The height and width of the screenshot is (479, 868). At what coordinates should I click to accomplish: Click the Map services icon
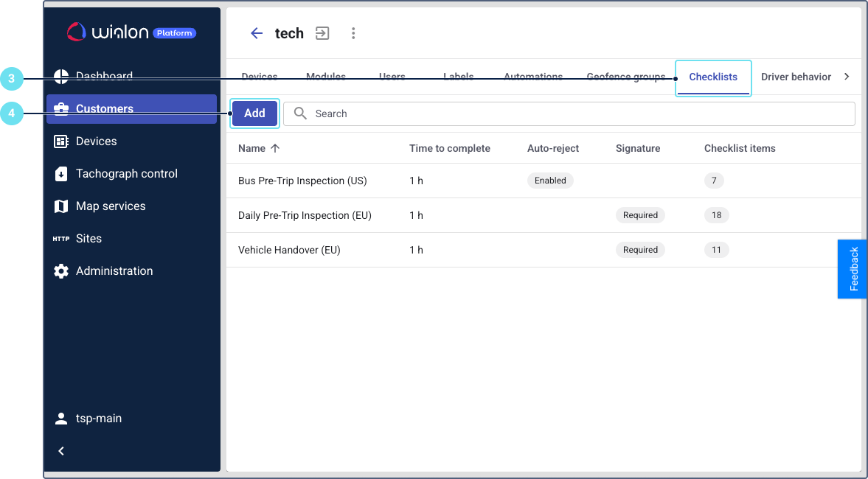tap(61, 206)
